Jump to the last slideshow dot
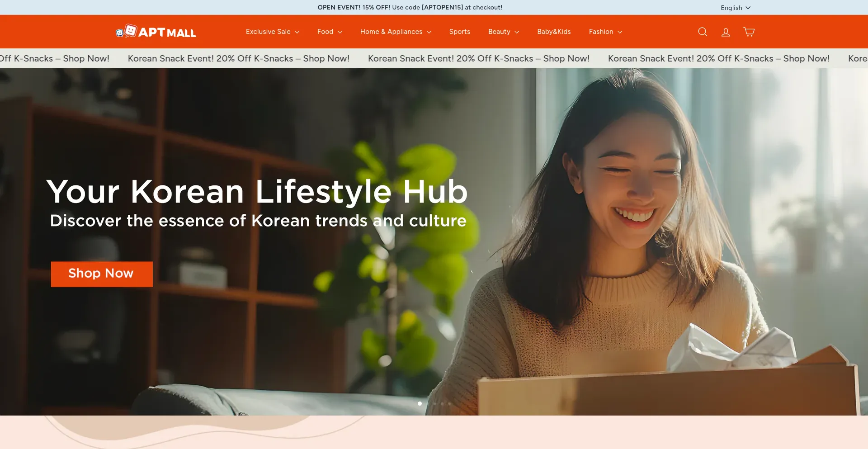This screenshot has height=449, width=868. click(x=449, y=403)
